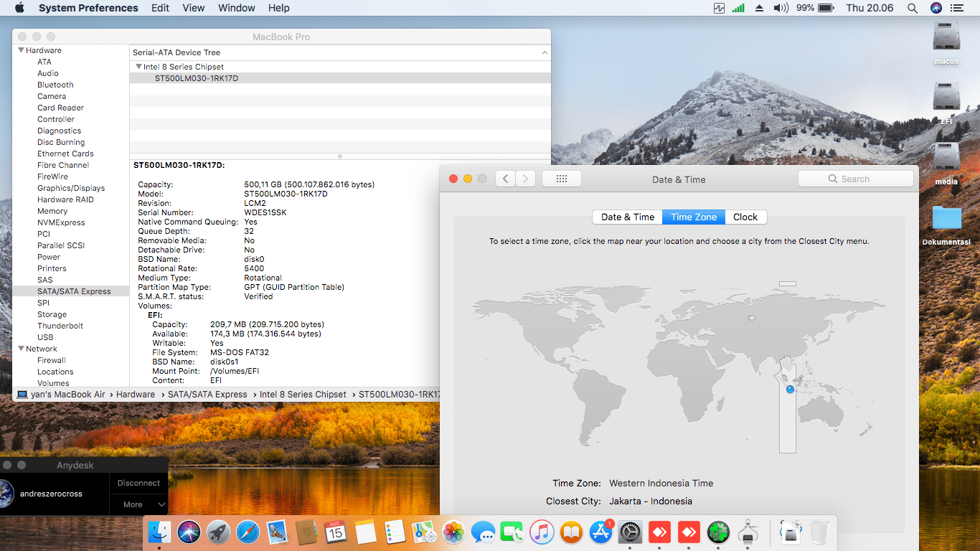Viewport: 980px width, 551px height.
Task: Select the EFI drive desktop icon
Action: coord(946,97)
